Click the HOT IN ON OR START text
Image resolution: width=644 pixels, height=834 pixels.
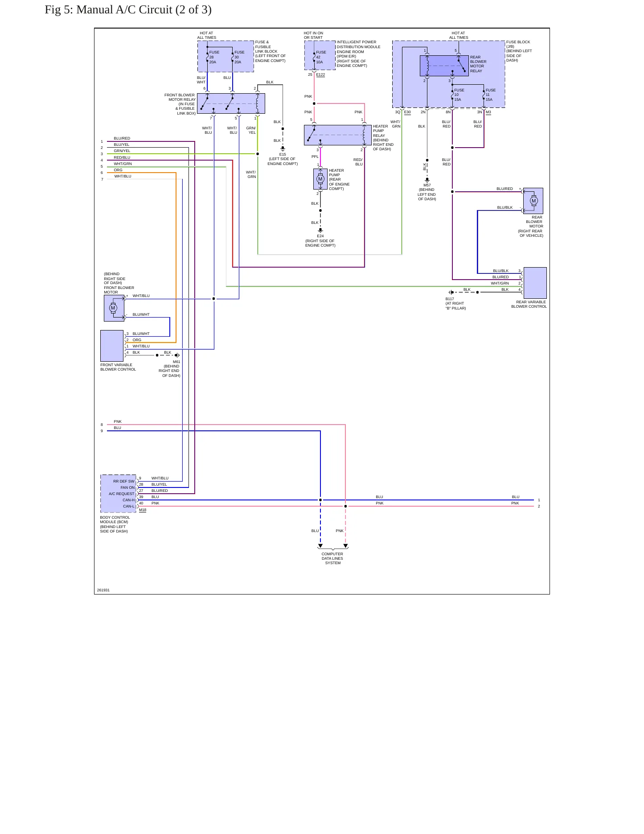[x=313, y=35]
